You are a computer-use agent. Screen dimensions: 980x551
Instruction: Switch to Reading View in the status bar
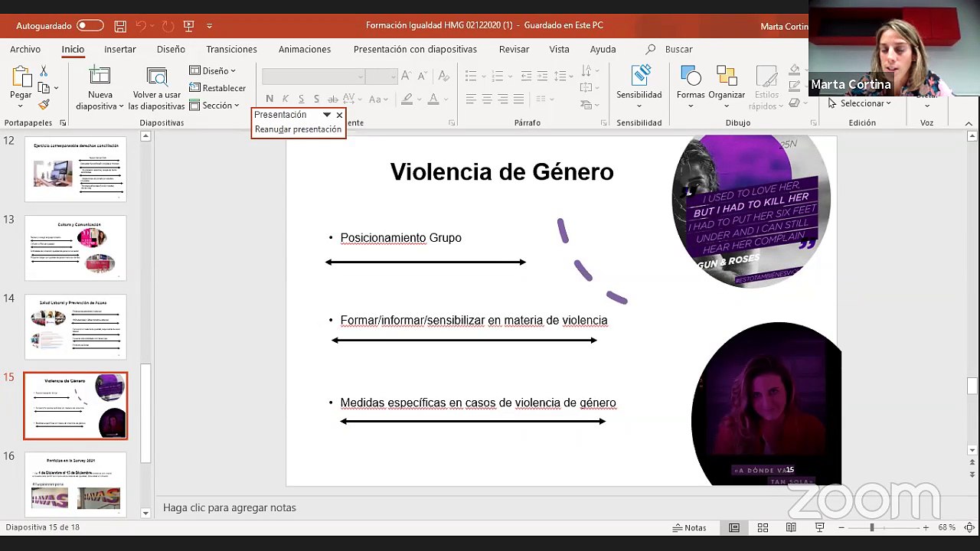click(791, 528)
